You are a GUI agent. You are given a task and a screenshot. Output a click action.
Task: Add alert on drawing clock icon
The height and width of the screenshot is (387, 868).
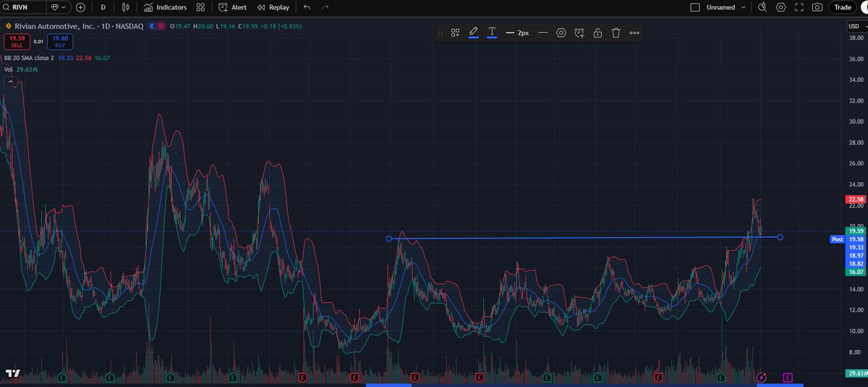[579, 33]
